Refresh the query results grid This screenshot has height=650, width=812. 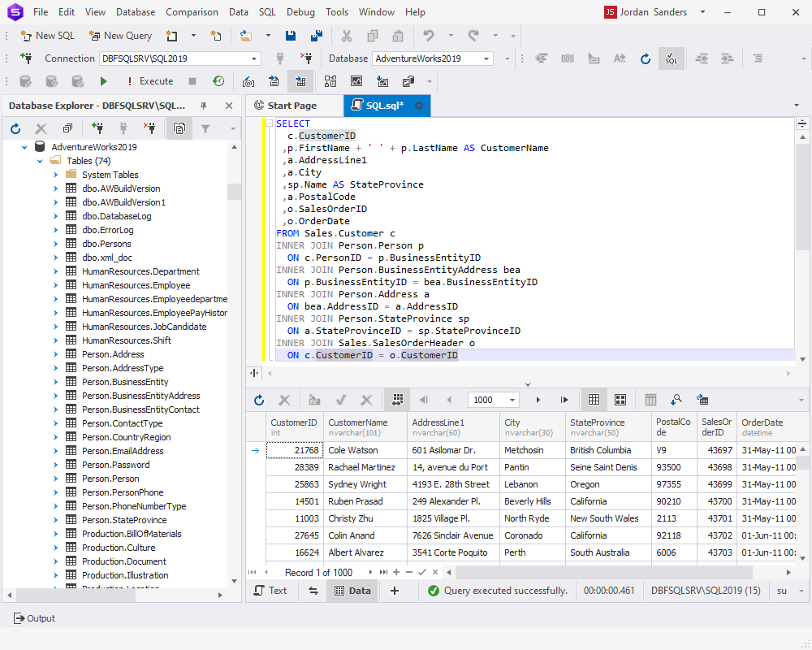coord(259,400)
